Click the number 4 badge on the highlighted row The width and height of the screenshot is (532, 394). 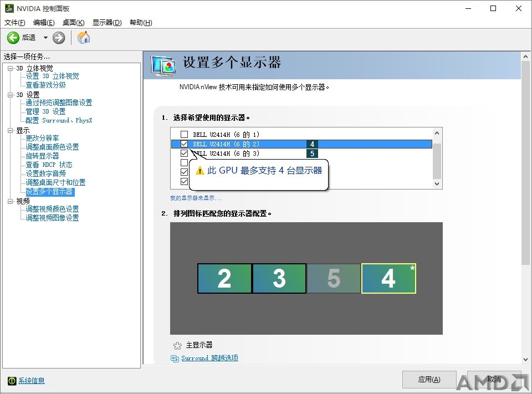(x=312, y=144)
